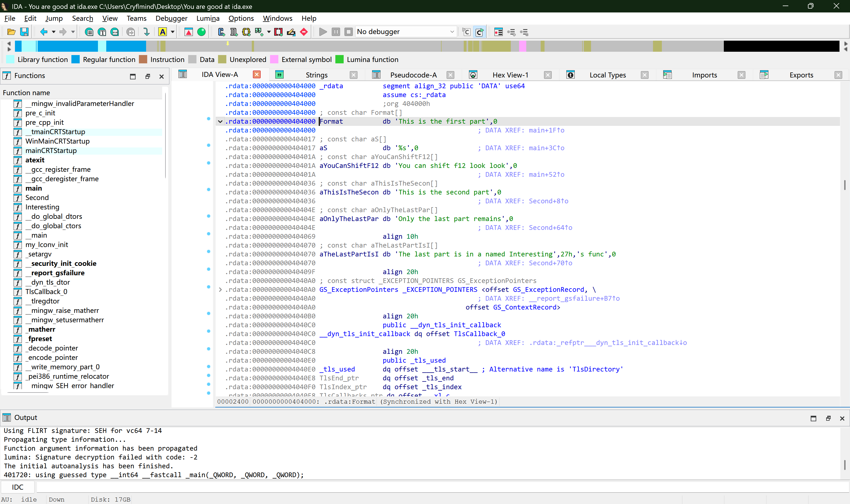Click the yellow 'A' text style icon

point(163,32)
